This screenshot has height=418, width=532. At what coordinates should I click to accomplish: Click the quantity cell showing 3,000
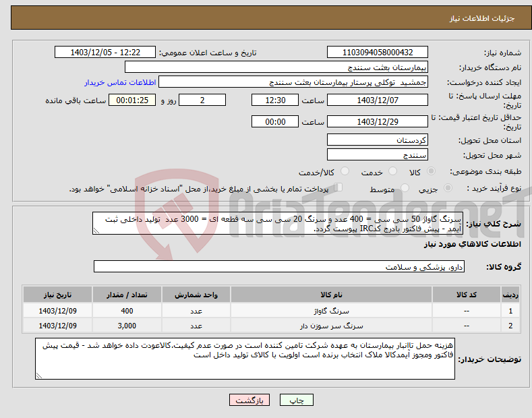127,326
